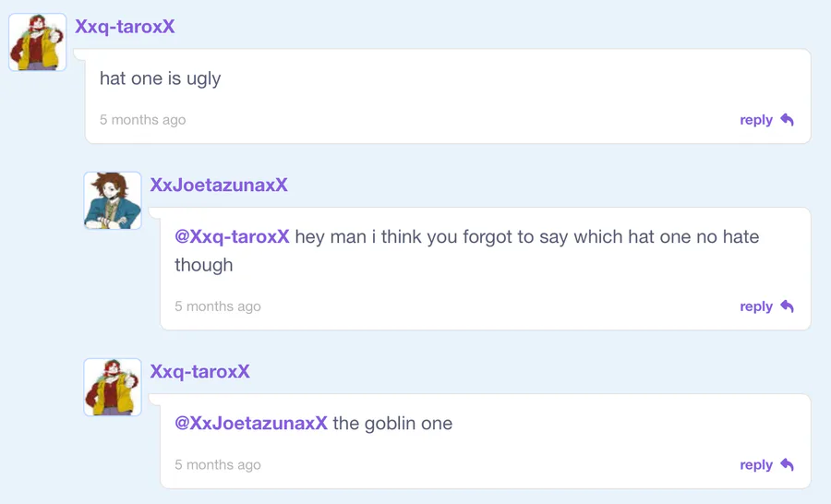Click '5 months ago' under the 'hey man' comment
Screen dimensions: 831x504
pos(218,306)
